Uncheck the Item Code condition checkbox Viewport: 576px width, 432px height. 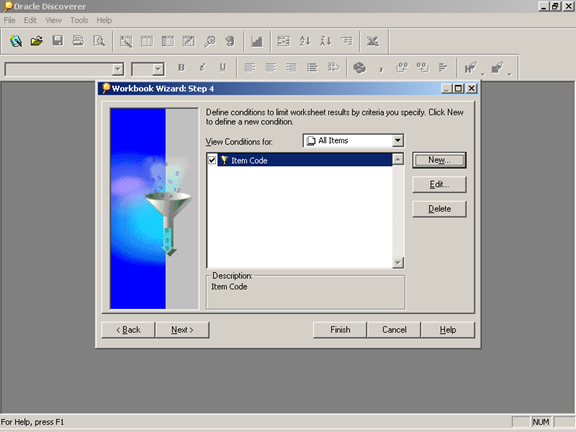tap(212, 160)
